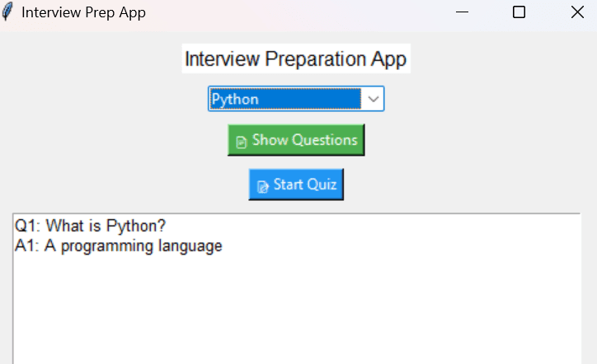Click the 'A1: A programming language' line
This screenshot has height=364, width=597.
coord(118,246)
